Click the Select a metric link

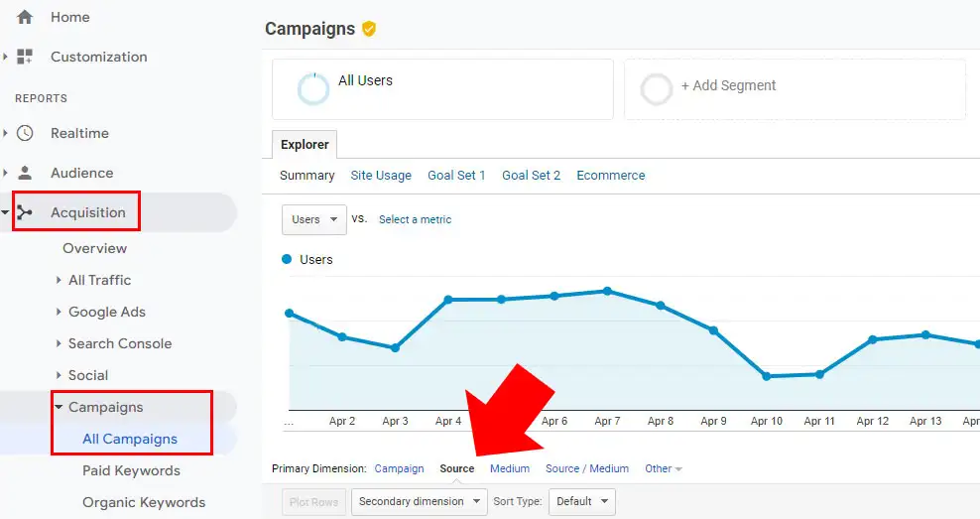415,219
